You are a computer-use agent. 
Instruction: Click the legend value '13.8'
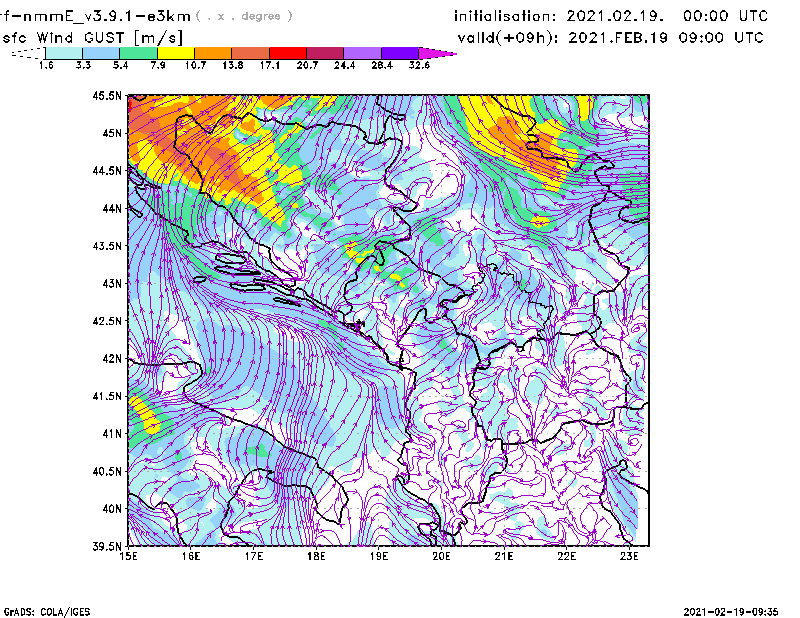[233, 65]
